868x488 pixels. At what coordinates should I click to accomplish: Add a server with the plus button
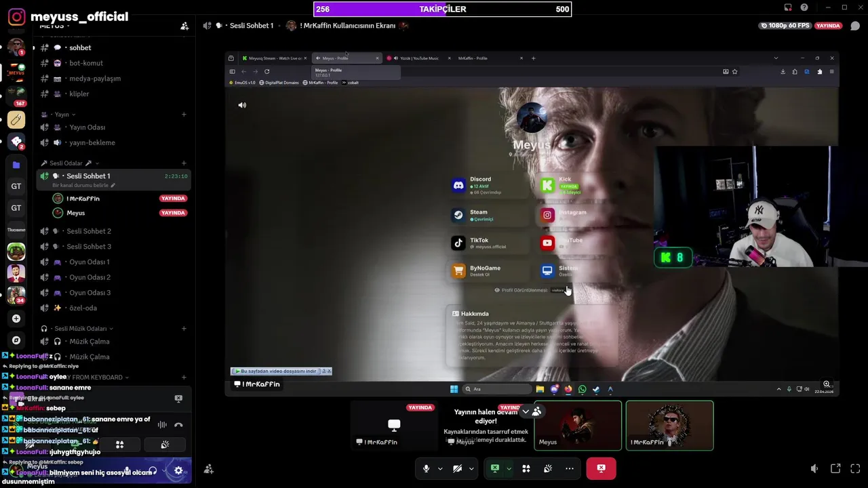[16, 319]
